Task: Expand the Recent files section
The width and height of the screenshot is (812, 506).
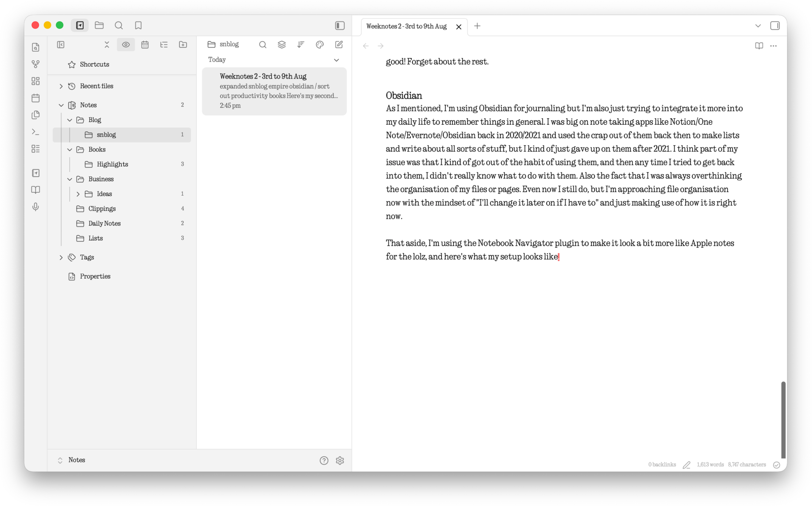Action: (x=61, y=86)
